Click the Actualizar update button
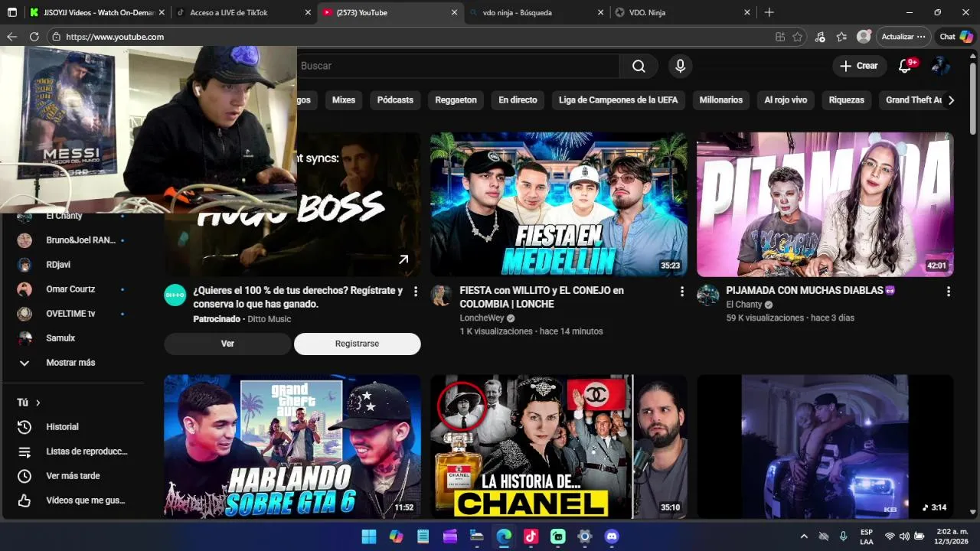The height and width of the screenshot is (551, 980). pyautogui.click(x=903, y=37)
